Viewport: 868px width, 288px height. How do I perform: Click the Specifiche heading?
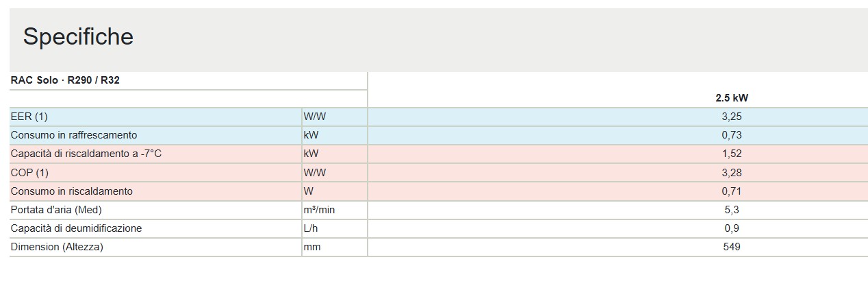click(x=78, y=37)
